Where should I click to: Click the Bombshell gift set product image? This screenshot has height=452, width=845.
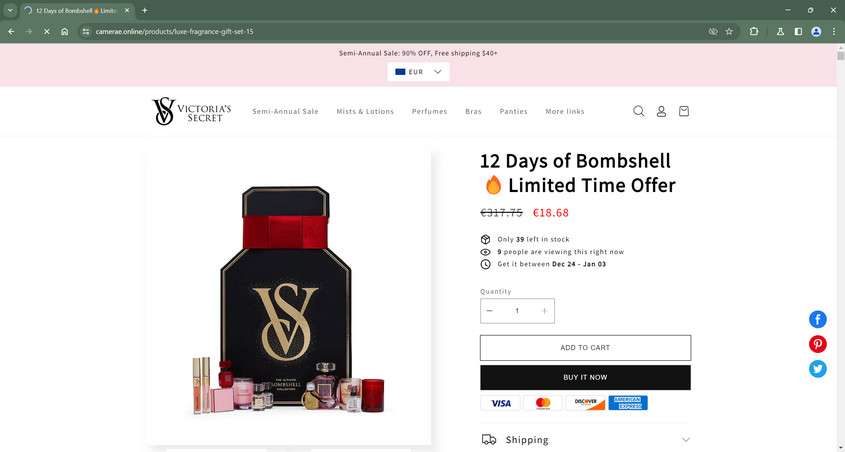[288, 298]
